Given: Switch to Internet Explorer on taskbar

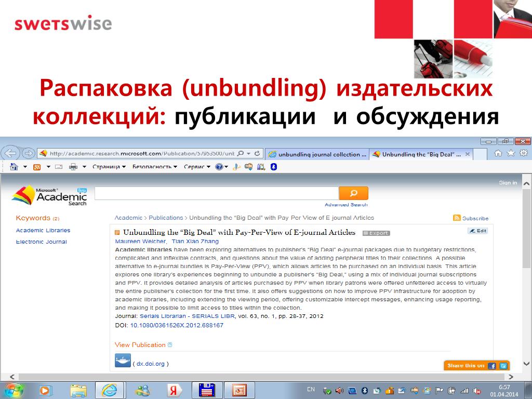Looking at the screenshot, I should coord(109,390).
